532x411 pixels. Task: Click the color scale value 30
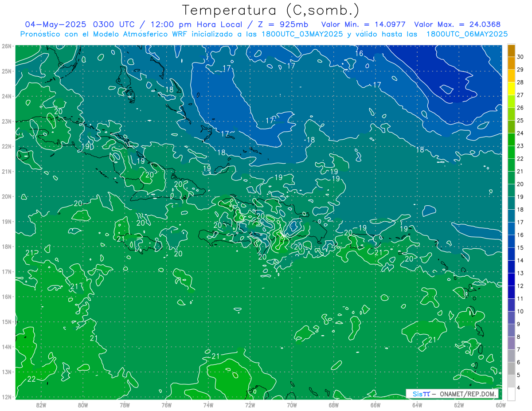coord(520,57)
